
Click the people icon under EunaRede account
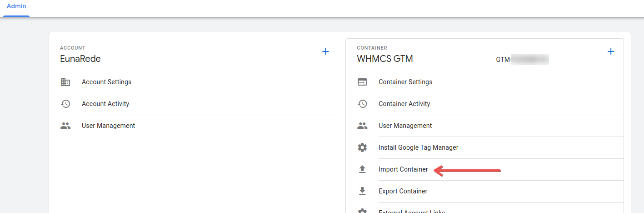(65, 126)
